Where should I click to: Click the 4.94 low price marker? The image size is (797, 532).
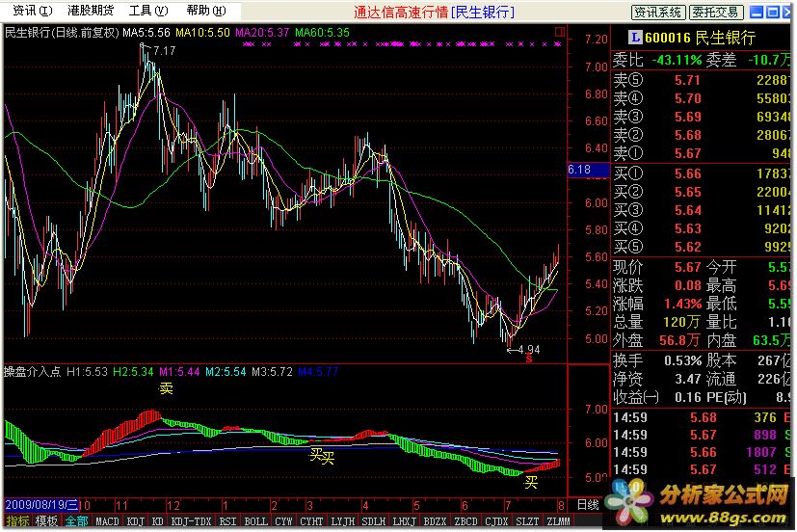point(530,350)
